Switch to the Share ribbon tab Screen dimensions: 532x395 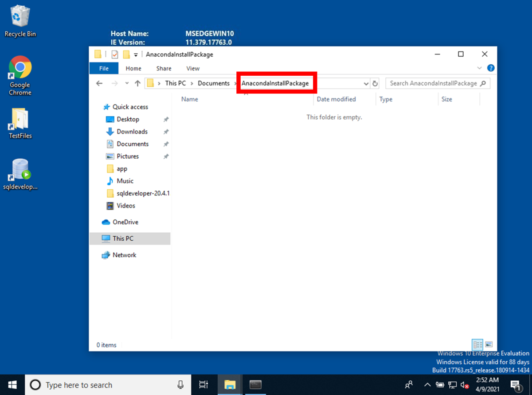coord(164,68)
